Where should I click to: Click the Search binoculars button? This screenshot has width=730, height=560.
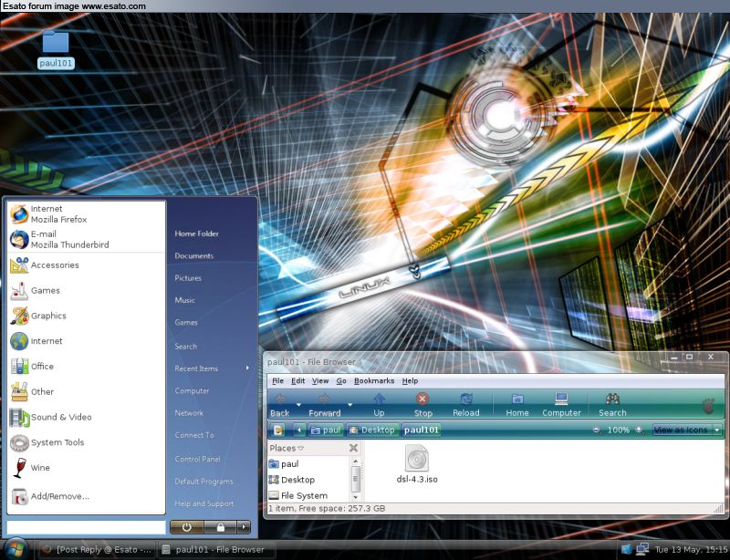click(x=612, y=405)
